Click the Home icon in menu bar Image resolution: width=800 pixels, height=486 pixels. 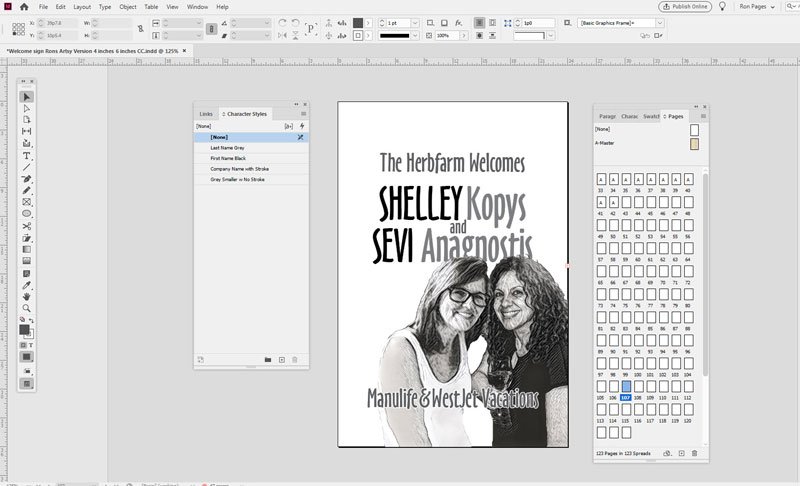click(24, 7)
